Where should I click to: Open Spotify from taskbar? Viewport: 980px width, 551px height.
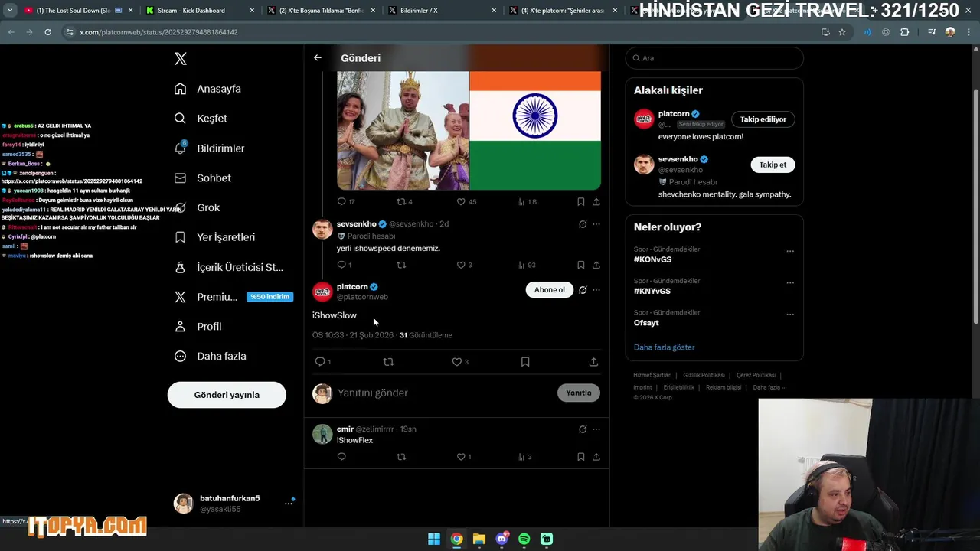pyautogui.click(x=524, y=539)
